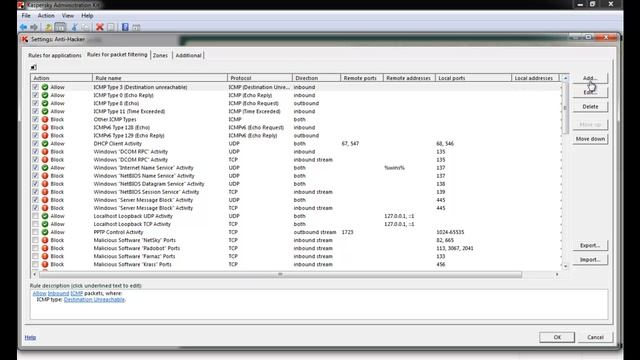640x360 pixels.
Task: Open the Help link at bottom left
Action: point(30,337)
